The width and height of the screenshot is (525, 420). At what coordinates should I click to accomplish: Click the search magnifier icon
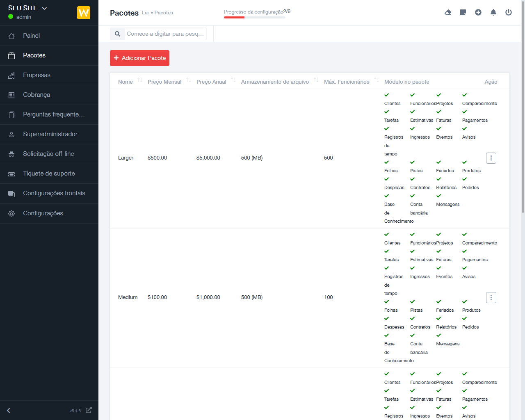[x=117, y=34]
